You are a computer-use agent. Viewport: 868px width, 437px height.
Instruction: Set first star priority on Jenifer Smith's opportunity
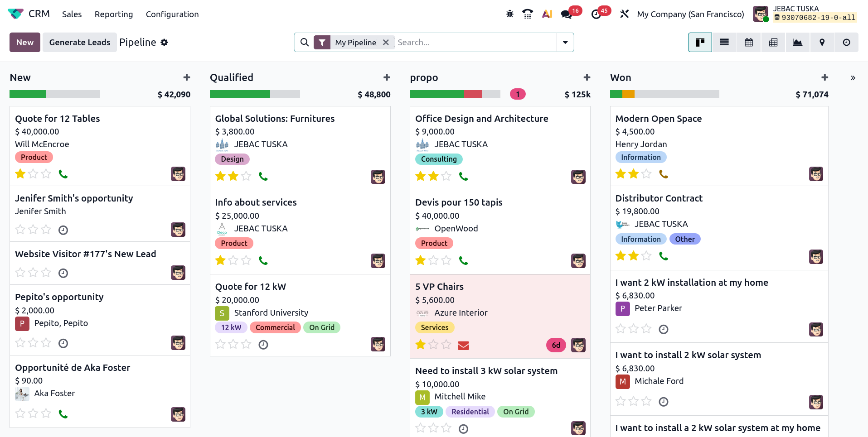(20, 230)
